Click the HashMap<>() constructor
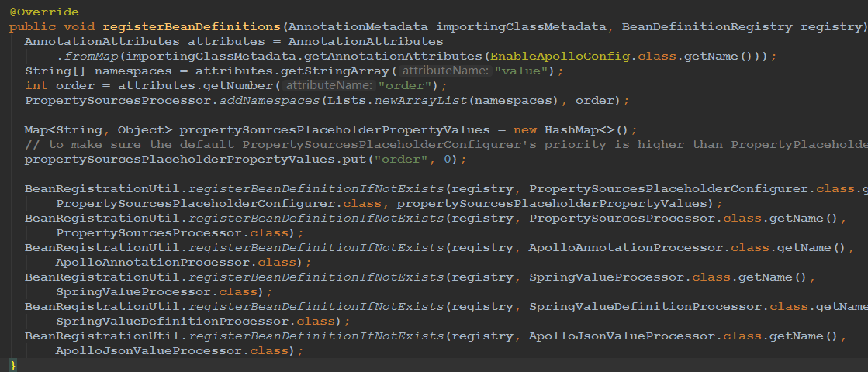 [587, 130]
